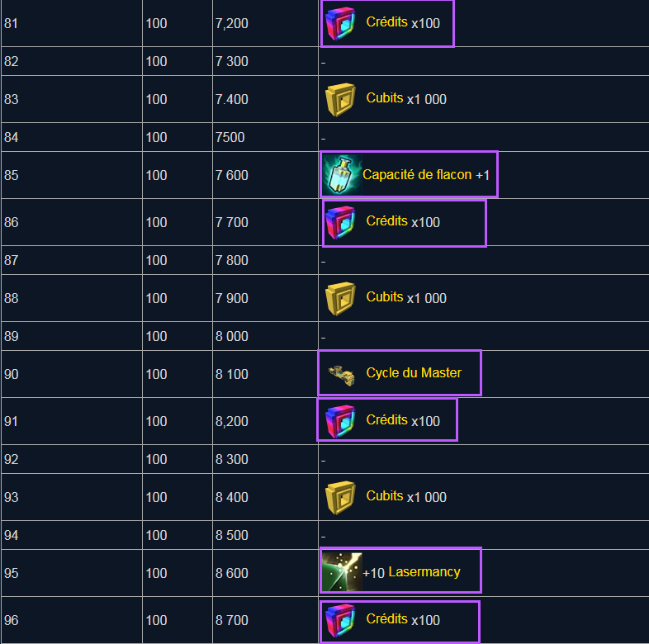
Task: Click the flask capacity icon at level 85
Action: click(339, 175)
